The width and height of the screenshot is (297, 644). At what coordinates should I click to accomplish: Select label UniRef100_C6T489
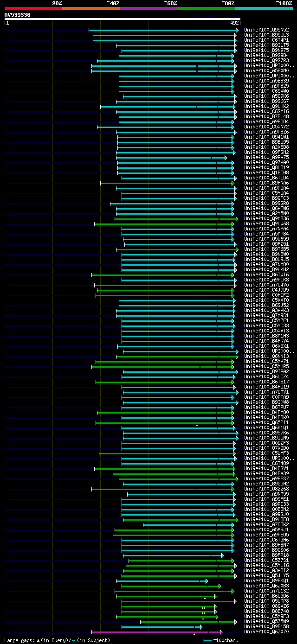pos(266,463)
